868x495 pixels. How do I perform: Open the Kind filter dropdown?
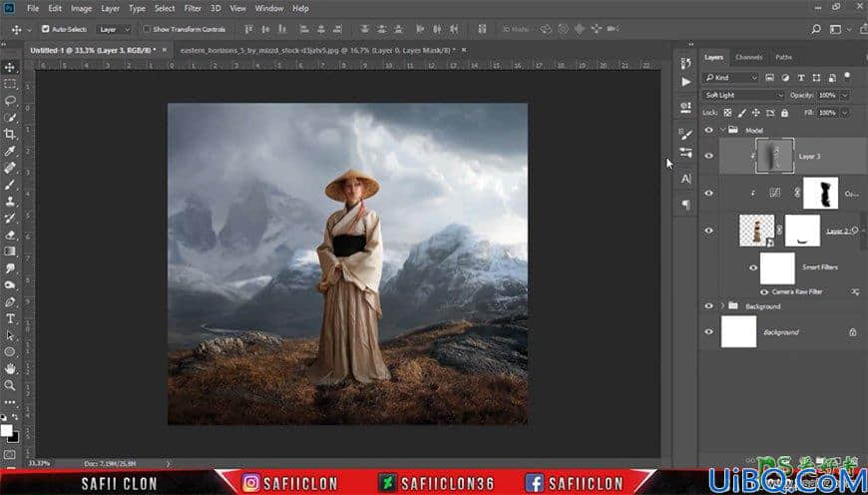point(730,78)
